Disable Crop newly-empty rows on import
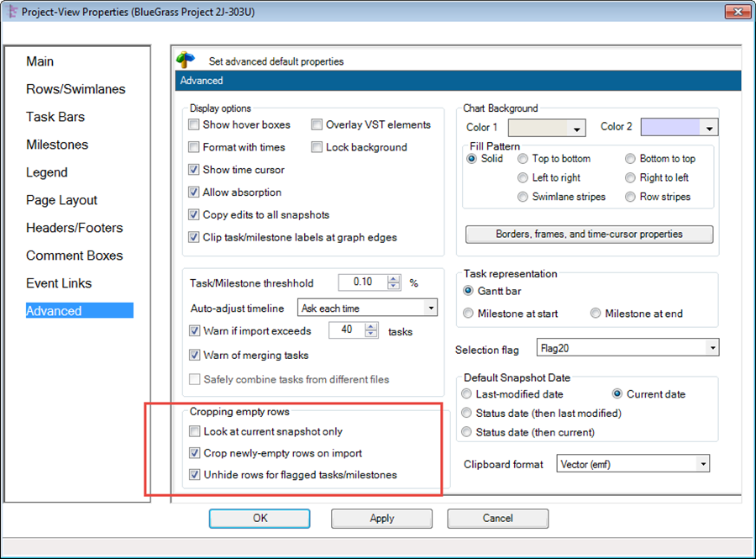Image resolution: width=756 pixels, height=559 pixels. tap(196, 453)
